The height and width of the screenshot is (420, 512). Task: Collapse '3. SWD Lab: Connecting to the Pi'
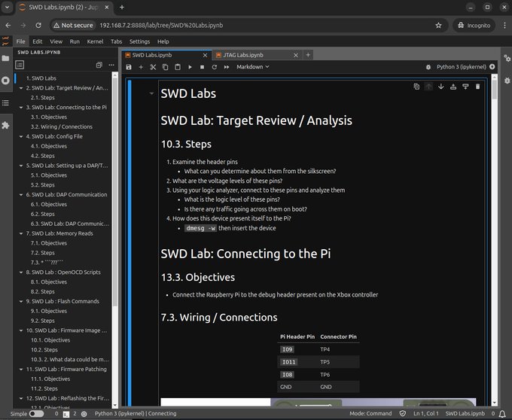pyautogui.click(x=21, y=108)
